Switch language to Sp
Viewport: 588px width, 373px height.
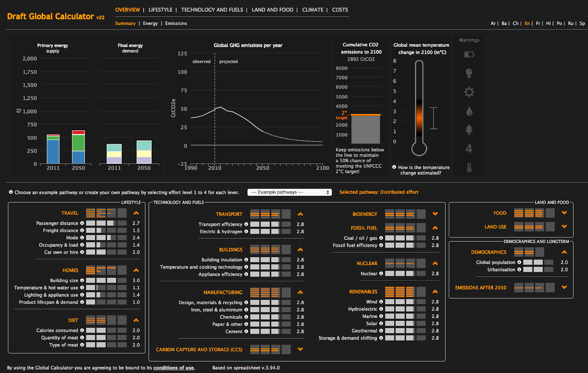pos(582,24)
